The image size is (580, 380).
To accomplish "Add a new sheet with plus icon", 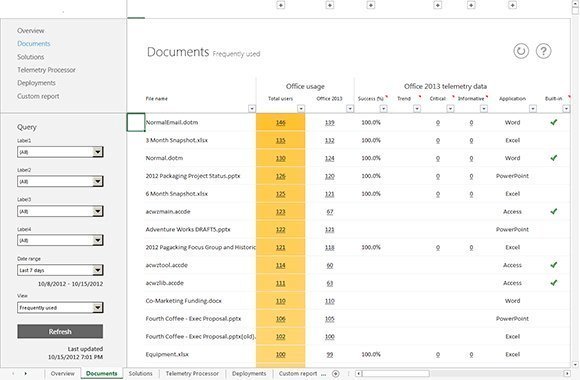I will coord(335,374).
